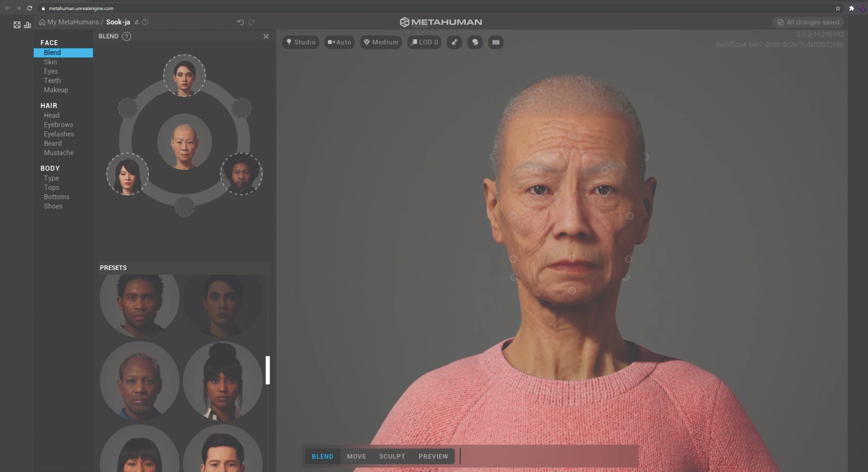Close the Blend panel
868x472 pixels.
coord(266,36)
